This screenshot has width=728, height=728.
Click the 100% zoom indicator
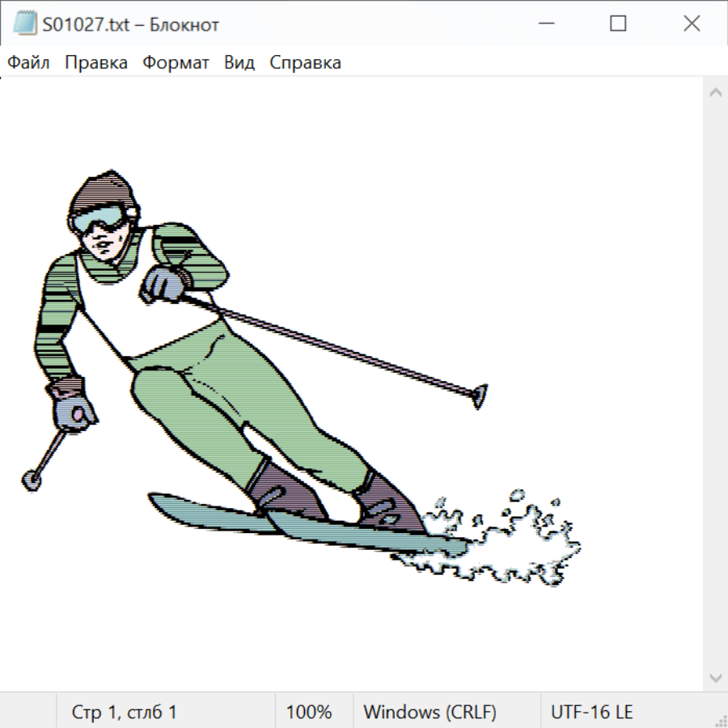(x=309, y=712)
